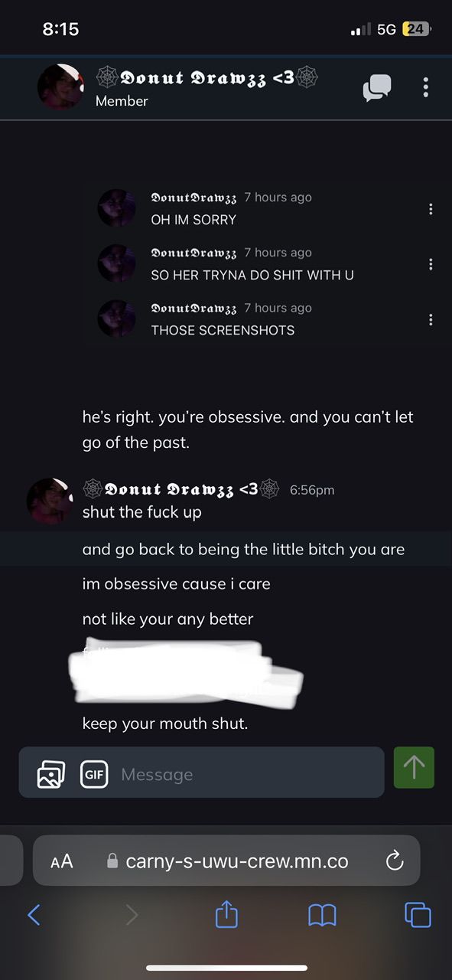Open the Safari share icon
Screen dimensions: 452x980
[x=226, y=913]
